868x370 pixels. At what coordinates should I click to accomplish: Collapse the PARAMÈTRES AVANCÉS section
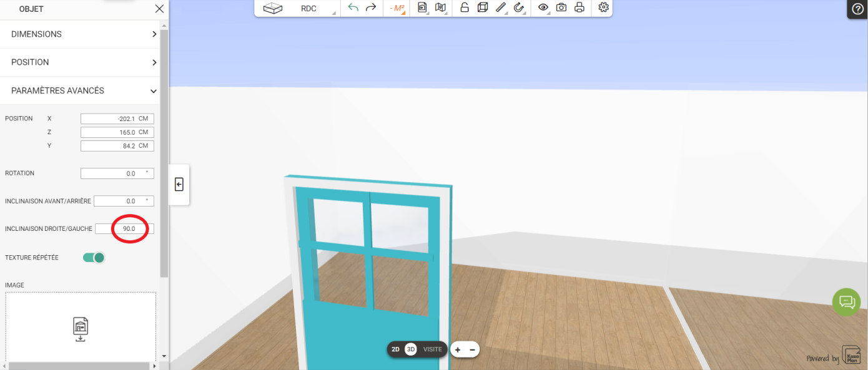tap(80, 90)
